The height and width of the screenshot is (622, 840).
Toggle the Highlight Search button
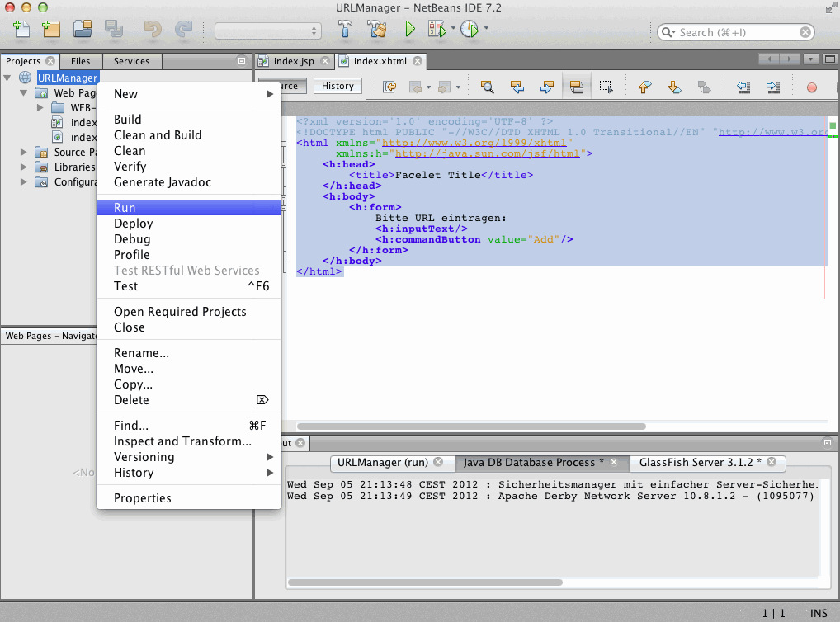[576, 87]
